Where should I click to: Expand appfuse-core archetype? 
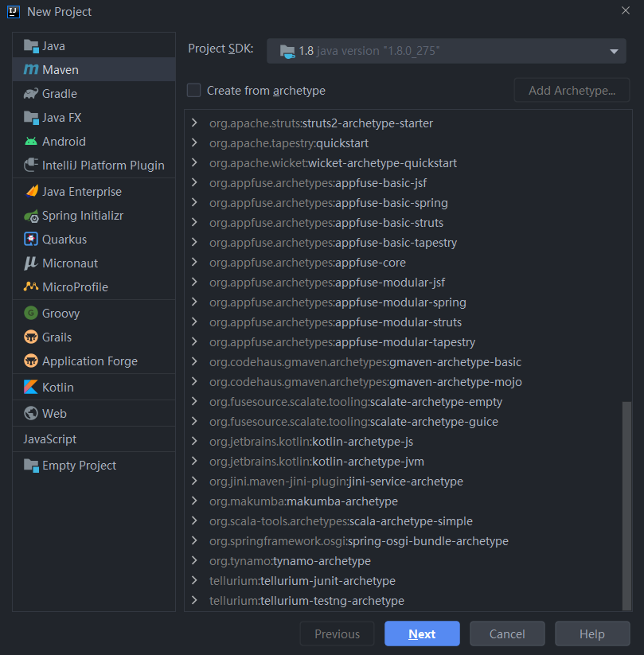point(194,262)
